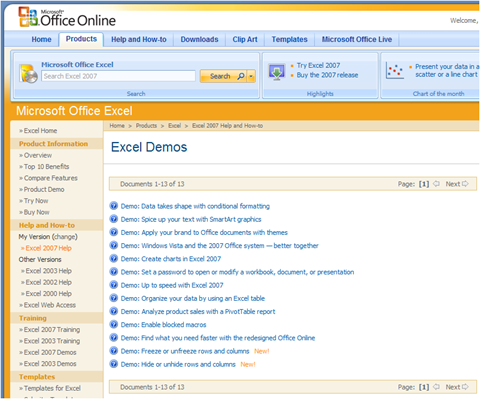Screen dimensions: 480x399
Task: Click icon beside Hide or unhide rows demo
Action: pyautogui.click(x=114, y=364)
